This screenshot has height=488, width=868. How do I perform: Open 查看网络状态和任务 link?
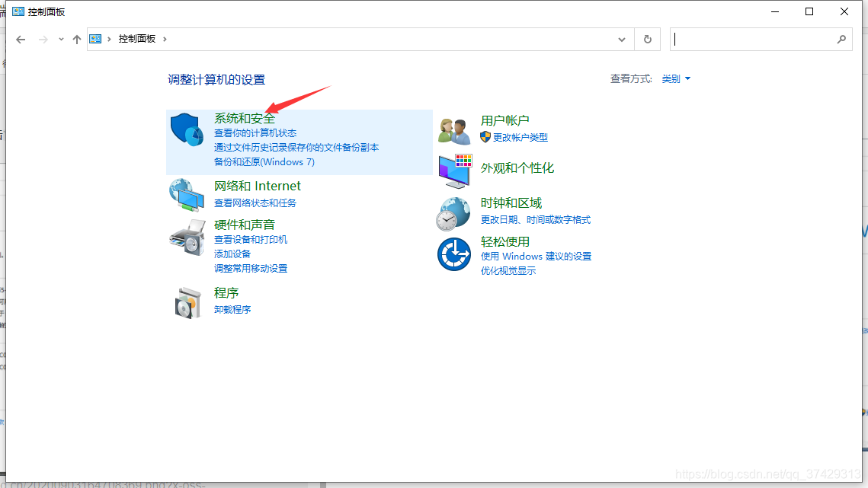(x=255, y=203)
